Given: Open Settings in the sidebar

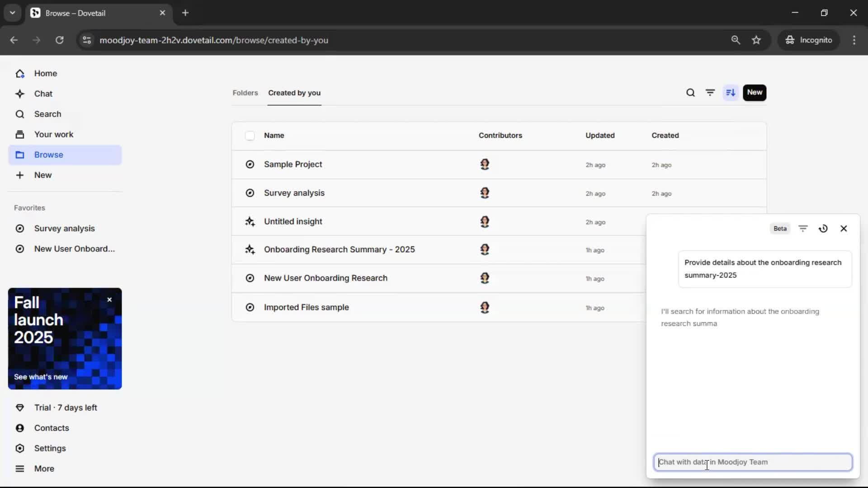Looking at the screenshot, I should click(50, 448).
